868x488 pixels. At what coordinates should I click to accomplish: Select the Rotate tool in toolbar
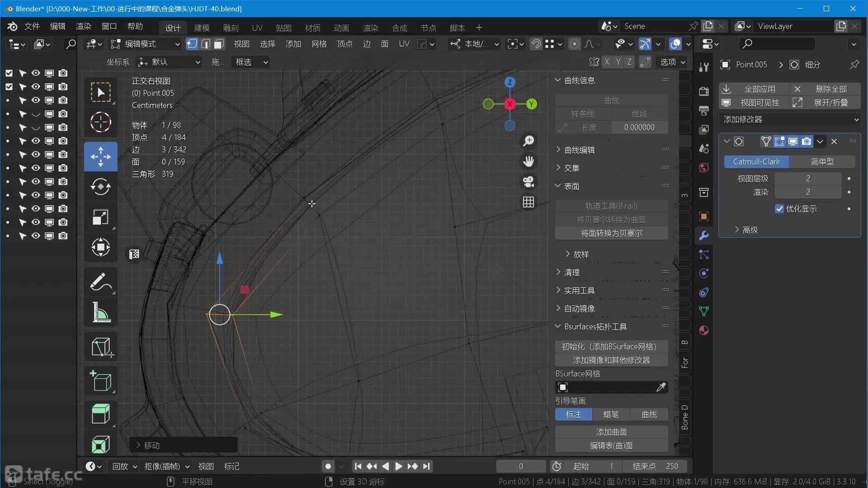[100, 187]
